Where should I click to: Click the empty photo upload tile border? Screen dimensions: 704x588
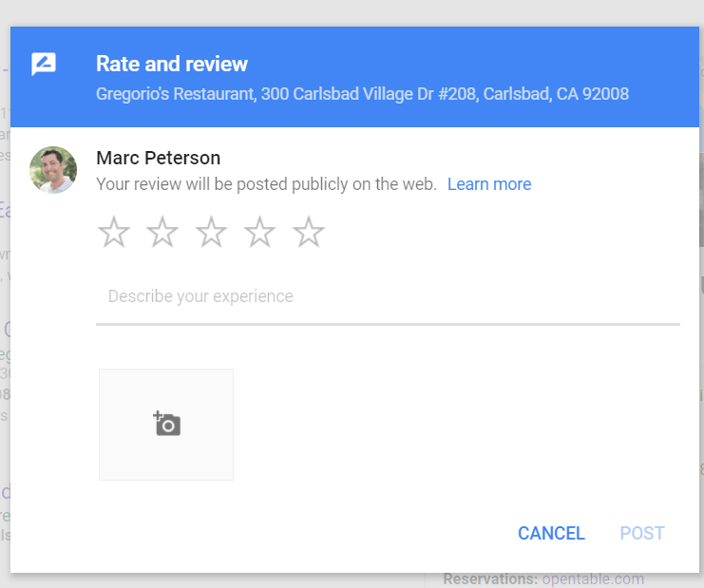pos(166,371)
